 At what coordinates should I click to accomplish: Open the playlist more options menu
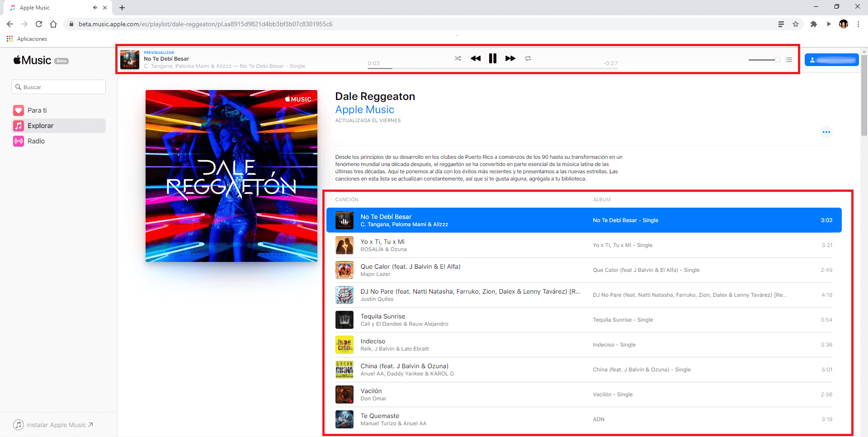pos(826,132)
